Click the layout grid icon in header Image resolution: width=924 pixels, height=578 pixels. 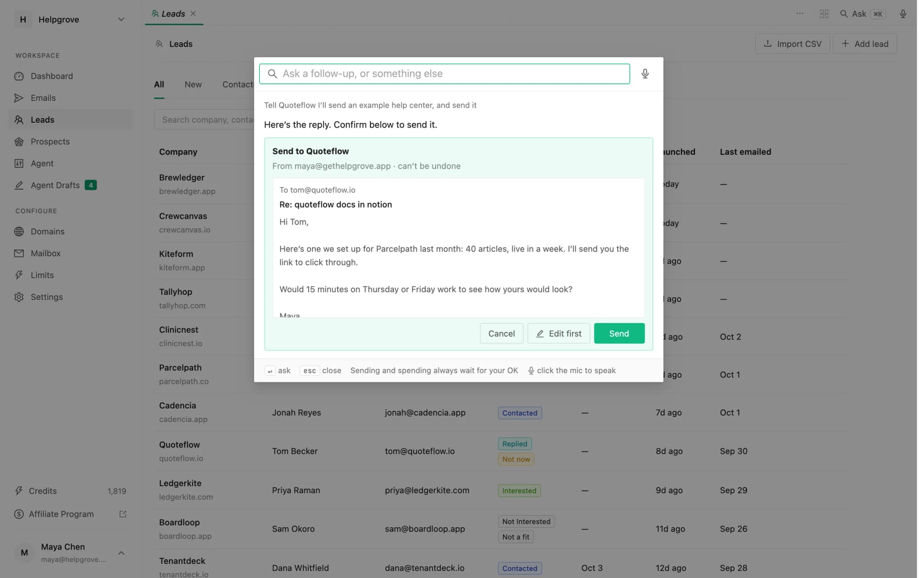tap(824, 14)
